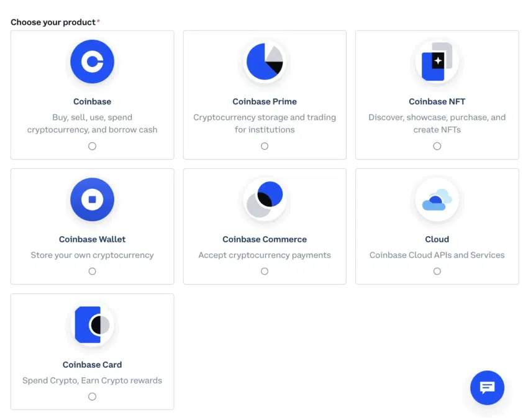The image size is (528, 420).
Task: Choose the Coinbase Commerce radio option
Action: coord(265,272)
